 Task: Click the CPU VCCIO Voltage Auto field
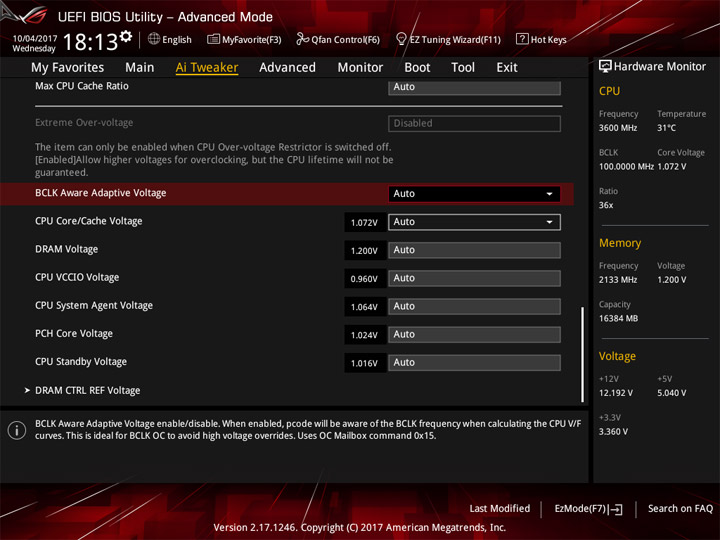pos(474,278)
